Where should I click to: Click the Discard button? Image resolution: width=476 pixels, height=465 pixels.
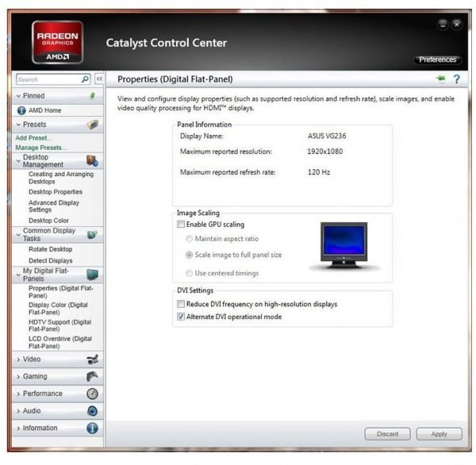387,434
